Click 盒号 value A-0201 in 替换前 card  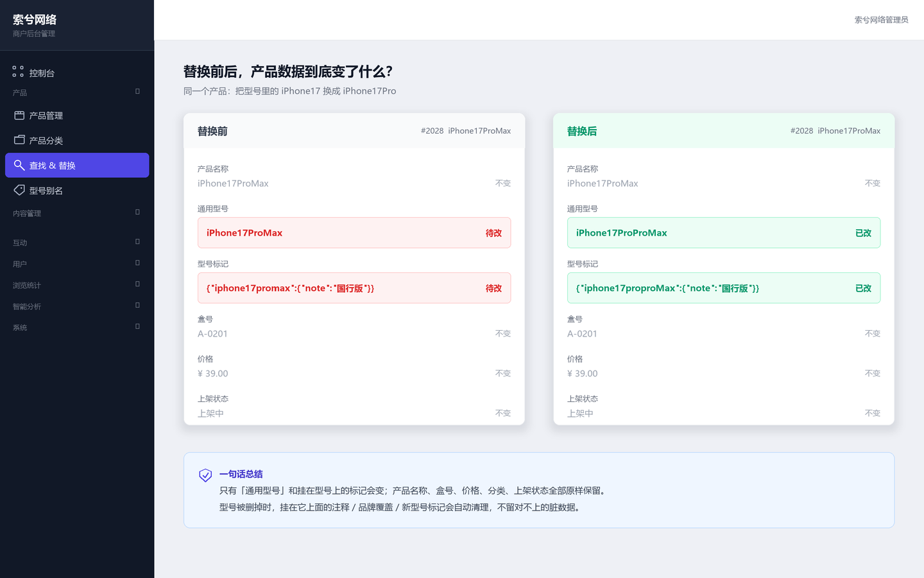coord(212,334)
